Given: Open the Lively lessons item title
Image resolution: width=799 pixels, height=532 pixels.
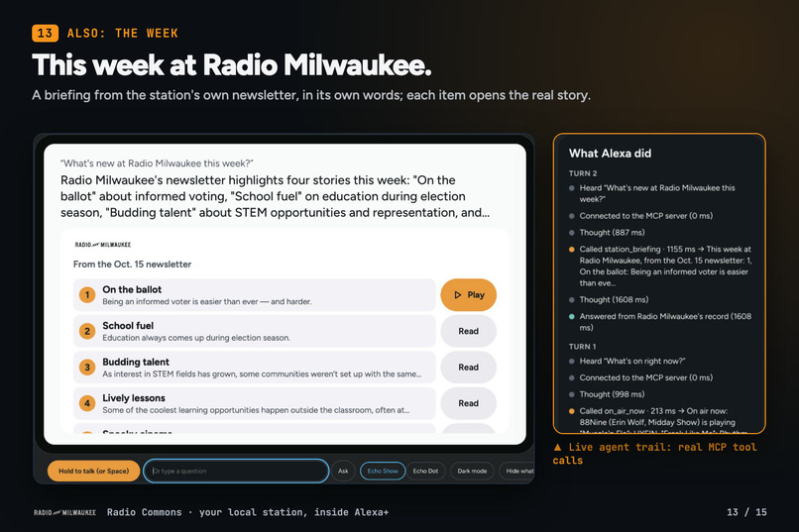Looking at the screenshot, I should pyautogui.click(x=134, y=397).
